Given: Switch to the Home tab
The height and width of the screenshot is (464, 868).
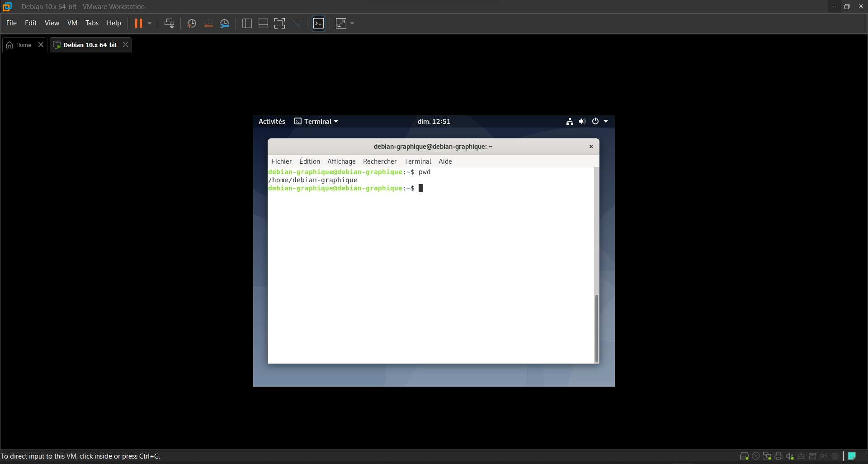Looking at the screenshot, I should pos(20,45).
